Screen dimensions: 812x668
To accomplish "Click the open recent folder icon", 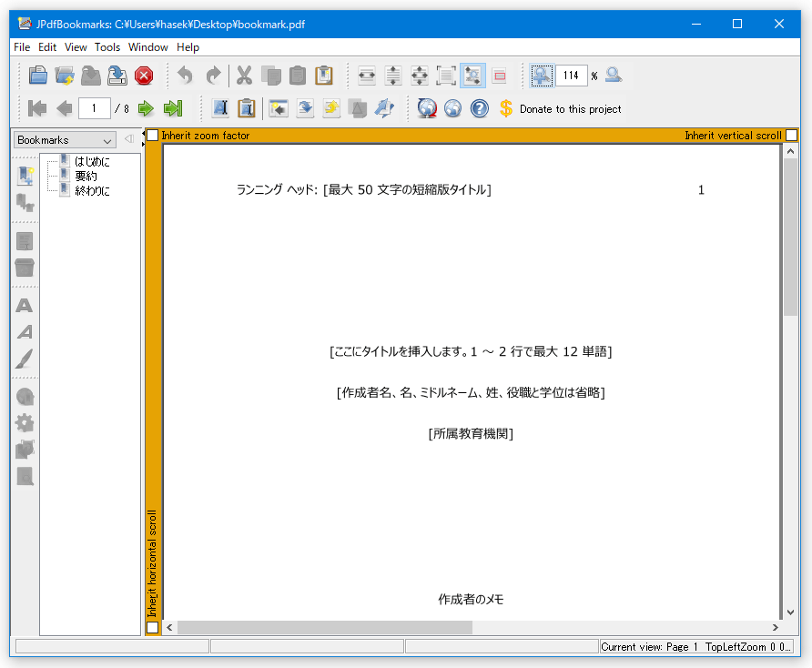I will [x=65, y=76].
